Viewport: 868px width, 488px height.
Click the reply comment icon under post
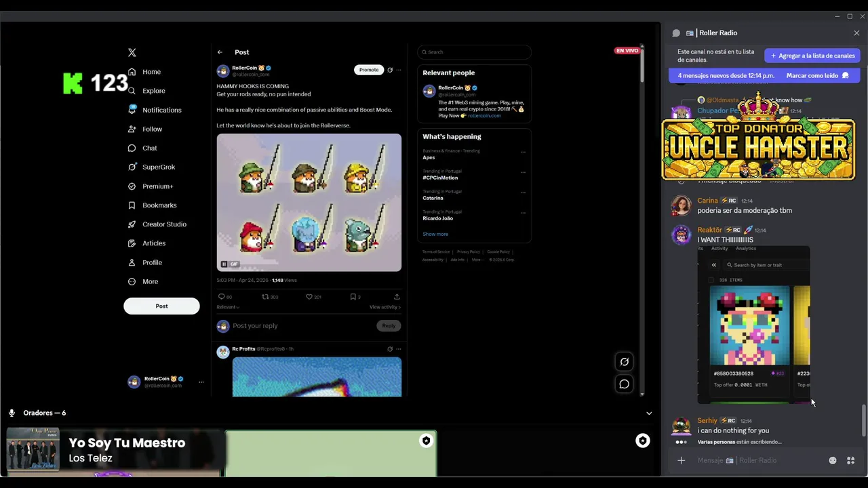pos(221,296)
